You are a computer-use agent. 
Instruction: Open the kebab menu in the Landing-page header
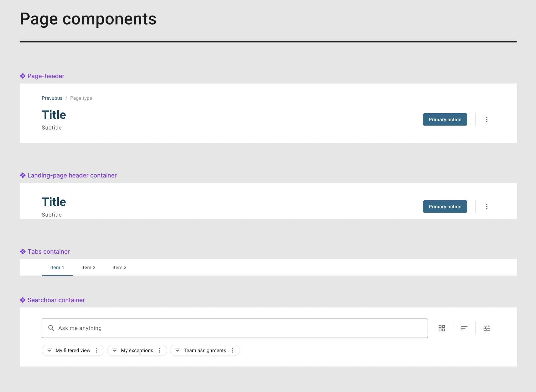click(486, 207)
